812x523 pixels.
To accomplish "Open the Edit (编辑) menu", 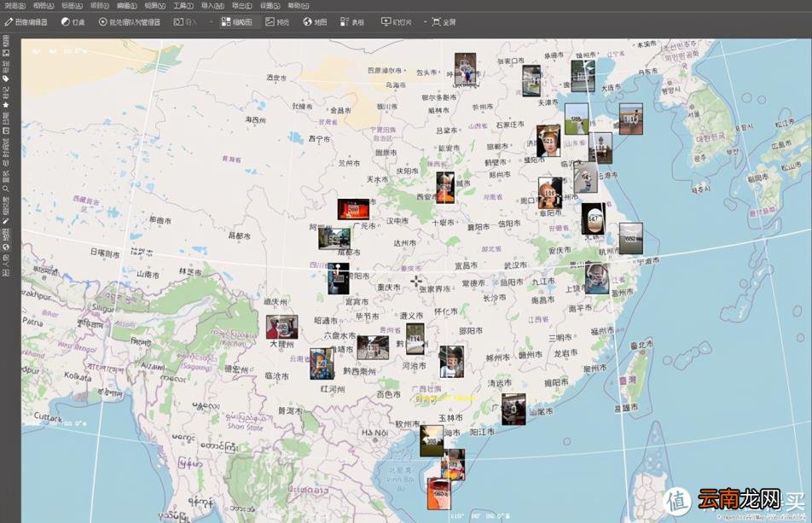I will point(127,6).
